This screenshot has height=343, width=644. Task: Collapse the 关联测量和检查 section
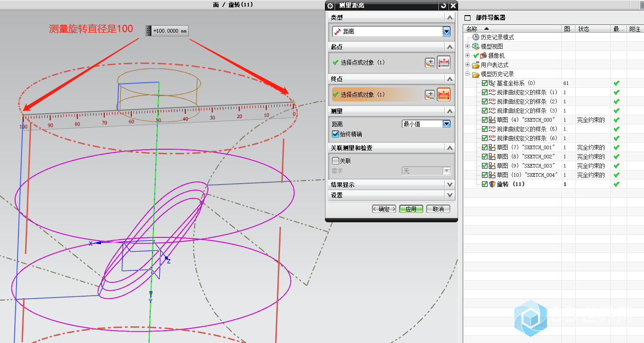(449, 148)
